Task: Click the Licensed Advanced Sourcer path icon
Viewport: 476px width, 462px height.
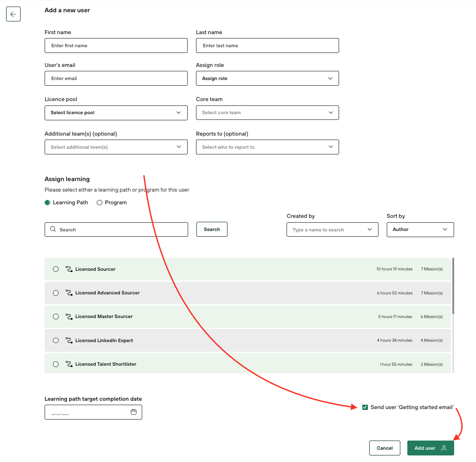Action: (x=69, y=293)
